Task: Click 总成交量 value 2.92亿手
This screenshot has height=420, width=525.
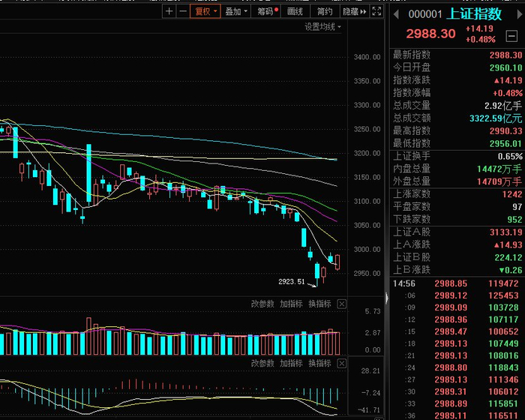Action: [x=503, y=106]
